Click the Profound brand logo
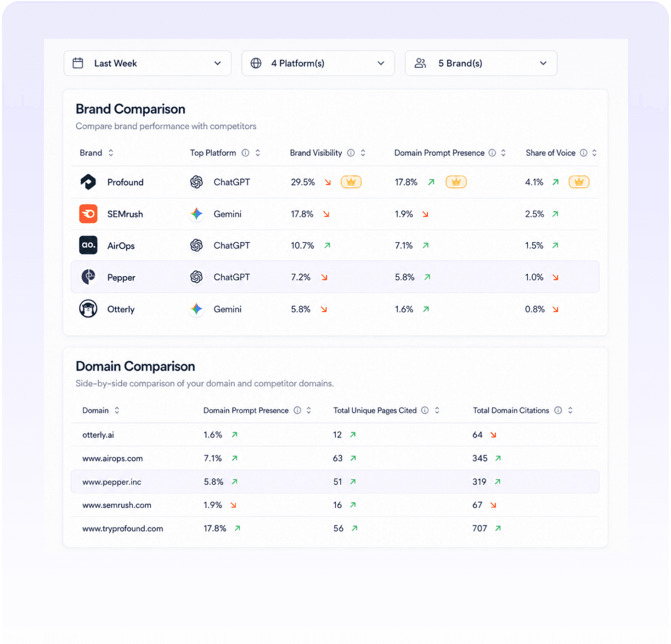The image size is (671, 644). (x=88, y=182)
